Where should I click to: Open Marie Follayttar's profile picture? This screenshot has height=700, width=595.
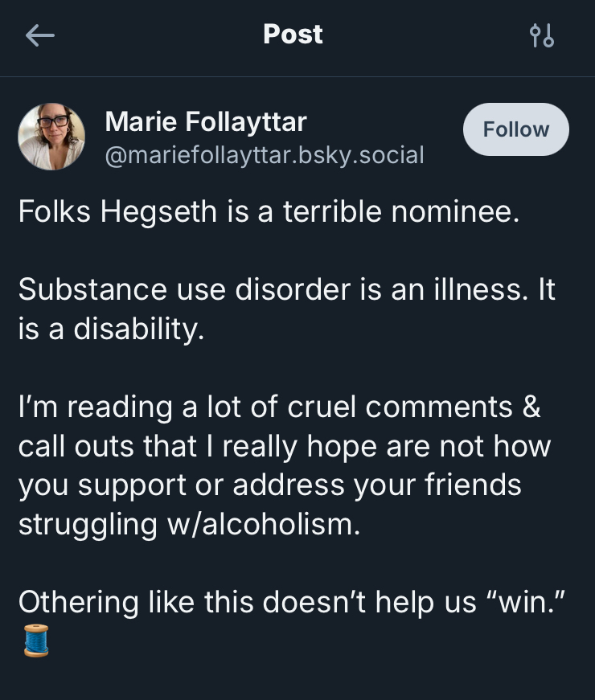point(51,137)
